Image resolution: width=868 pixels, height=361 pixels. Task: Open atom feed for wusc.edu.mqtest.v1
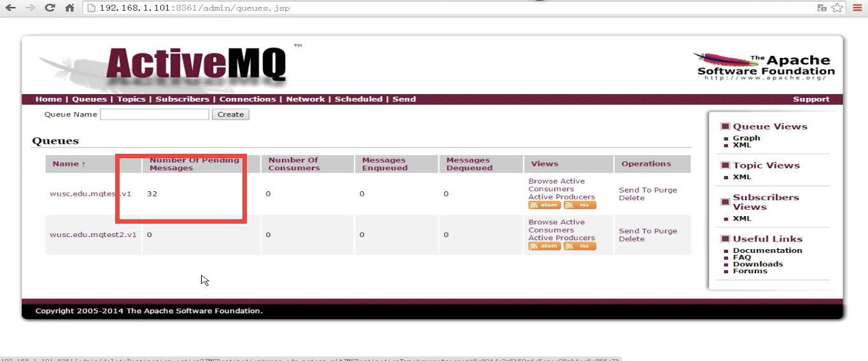click(545, 205)
